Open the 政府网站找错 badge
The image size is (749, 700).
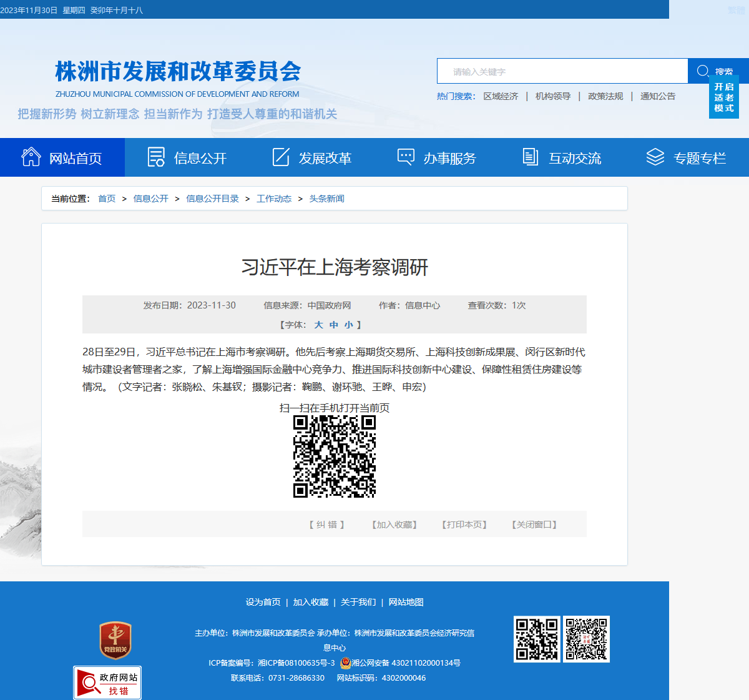coord(107,683)
